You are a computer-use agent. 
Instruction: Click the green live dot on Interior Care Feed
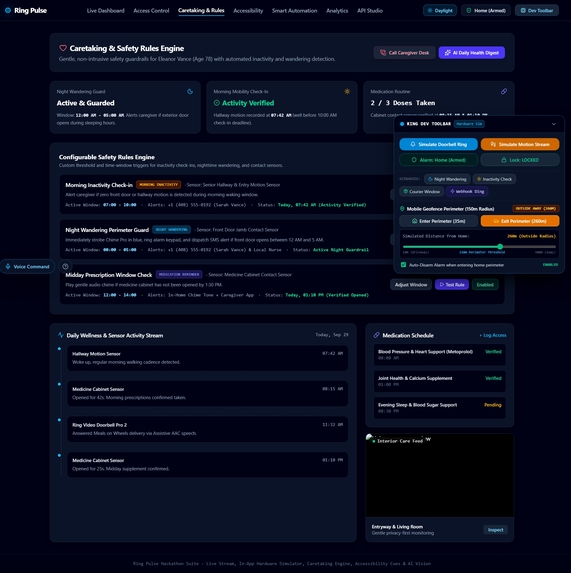coord(374,441)
